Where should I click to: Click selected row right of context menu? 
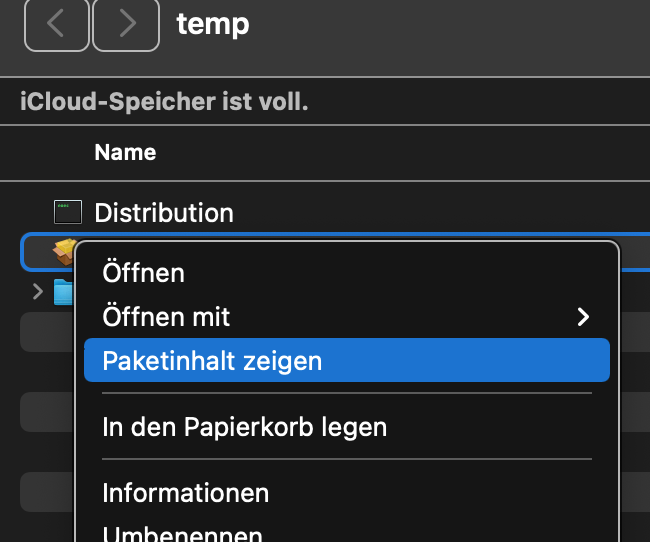pos(634,253)
